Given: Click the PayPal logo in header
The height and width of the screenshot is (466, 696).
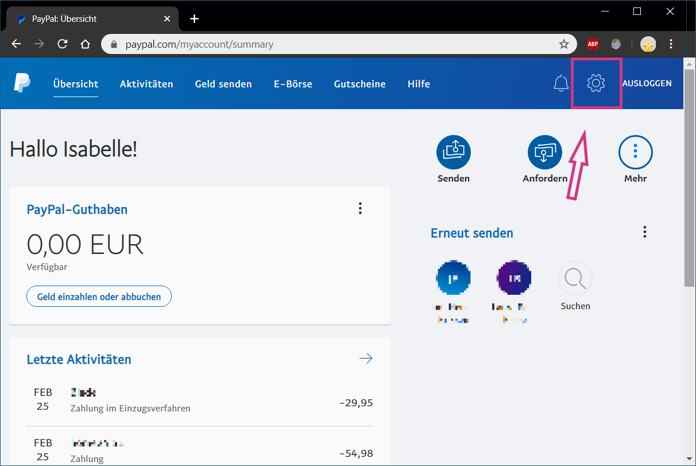Looking at the screenshot, I should click(22, 83).
